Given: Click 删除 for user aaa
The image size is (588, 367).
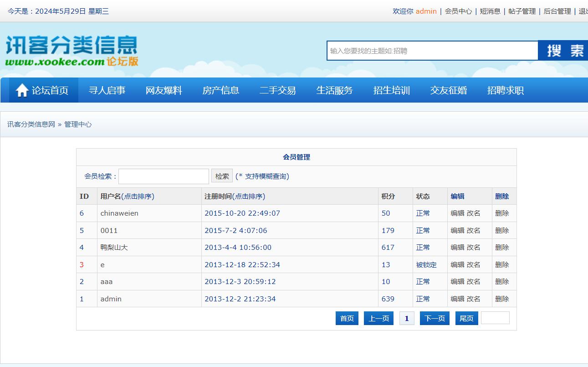Looking at the screenshot, I should pyautogui.click(x=502, y=282).
